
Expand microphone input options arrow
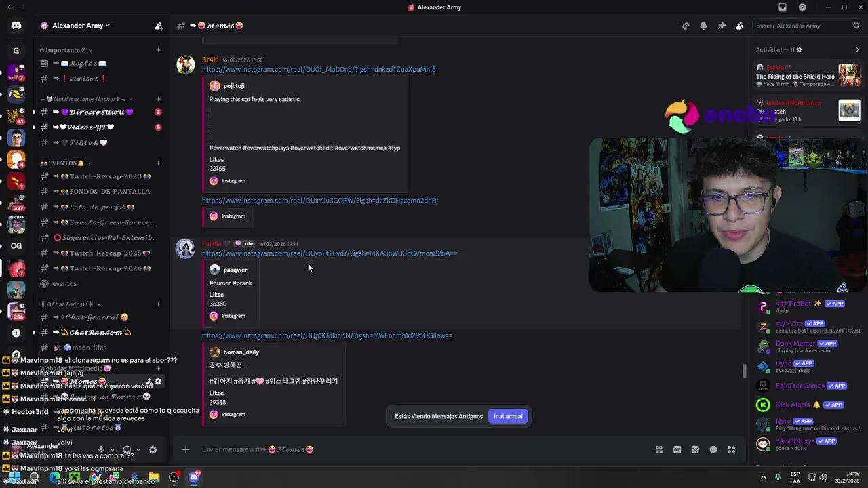[113, 449]
